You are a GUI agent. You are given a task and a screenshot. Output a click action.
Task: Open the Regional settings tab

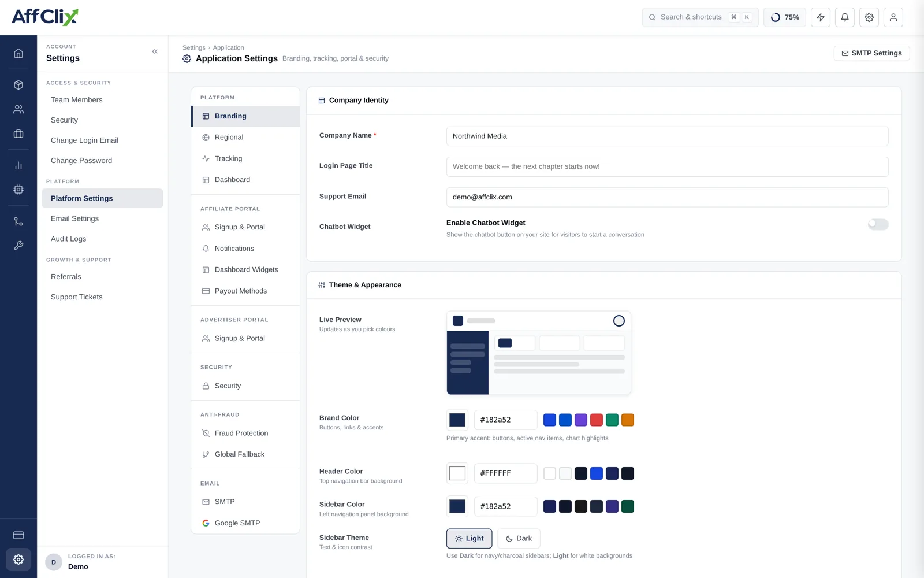[245, 138]
